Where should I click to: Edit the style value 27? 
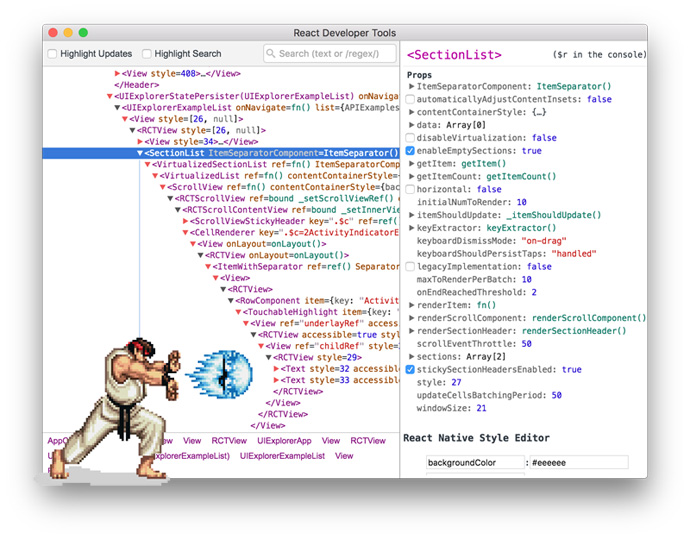click(x=456, y=382)
